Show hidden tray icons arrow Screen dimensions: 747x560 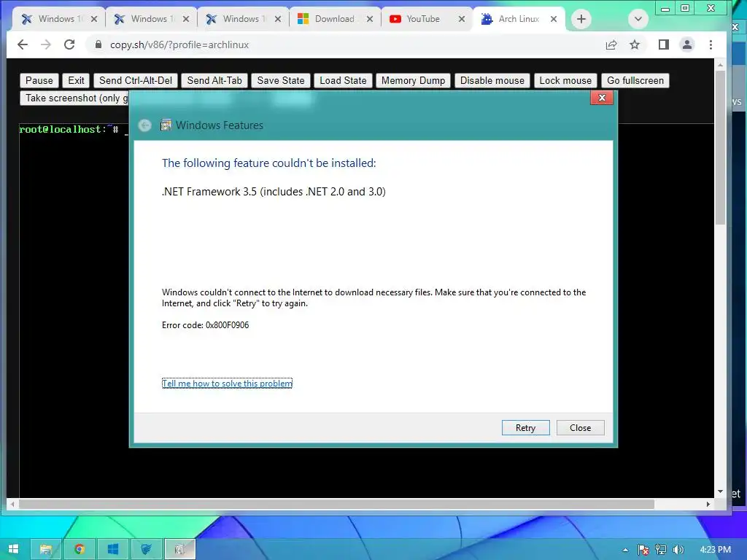tap(625, 550)
